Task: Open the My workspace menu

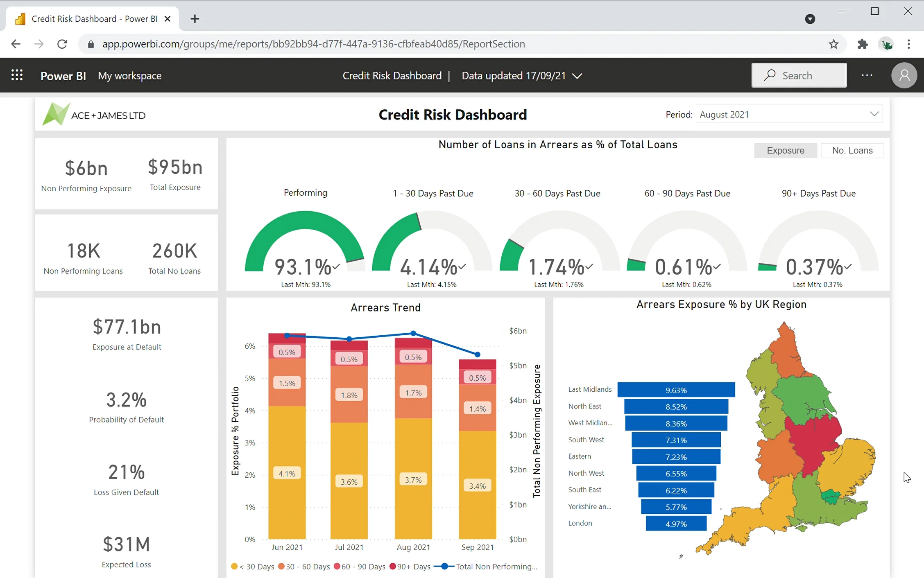Action: point(129,75)
